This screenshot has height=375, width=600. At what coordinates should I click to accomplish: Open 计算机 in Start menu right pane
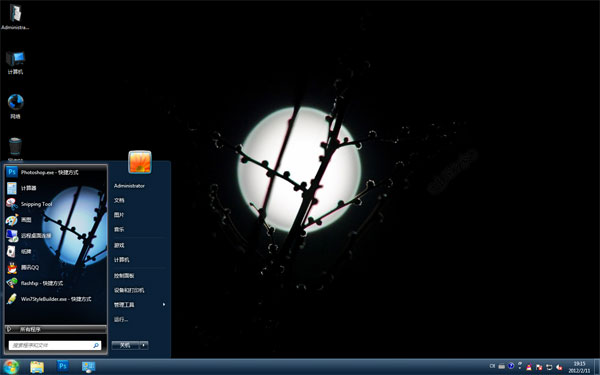121,260
